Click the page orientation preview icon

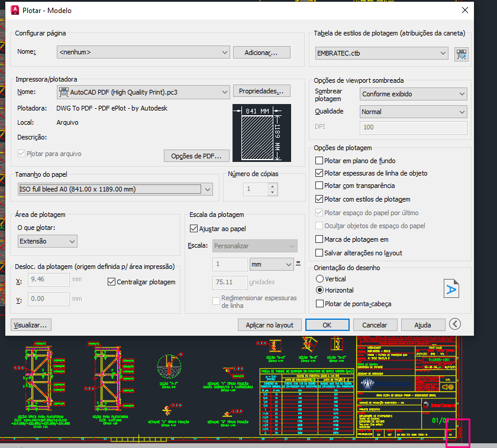click(451, 288)
